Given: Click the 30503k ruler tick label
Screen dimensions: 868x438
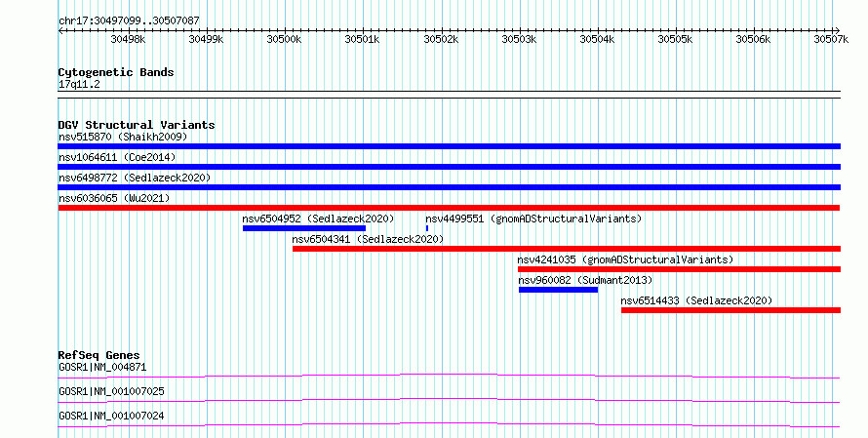Looking at the screenshot, I should (519, 39).
